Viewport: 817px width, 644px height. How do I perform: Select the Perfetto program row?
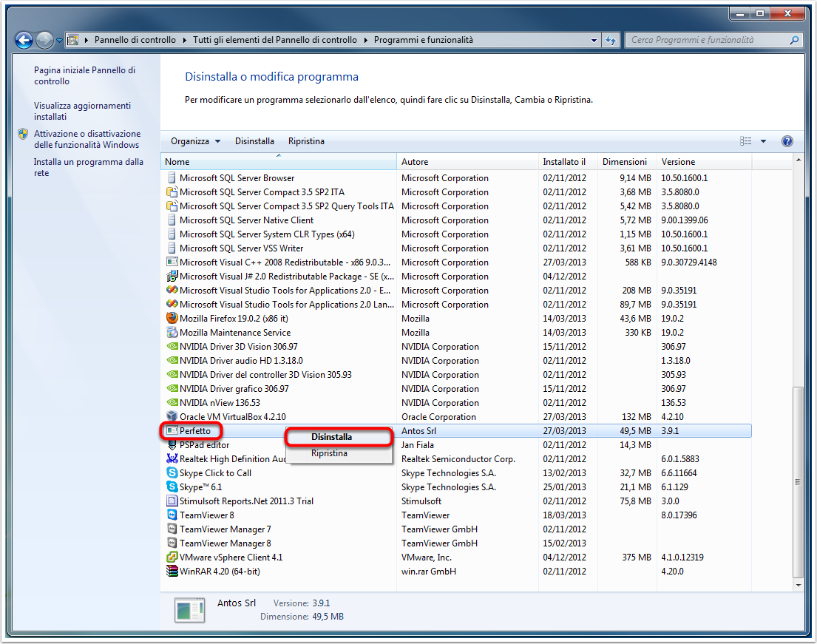click(x=456, y=430)
